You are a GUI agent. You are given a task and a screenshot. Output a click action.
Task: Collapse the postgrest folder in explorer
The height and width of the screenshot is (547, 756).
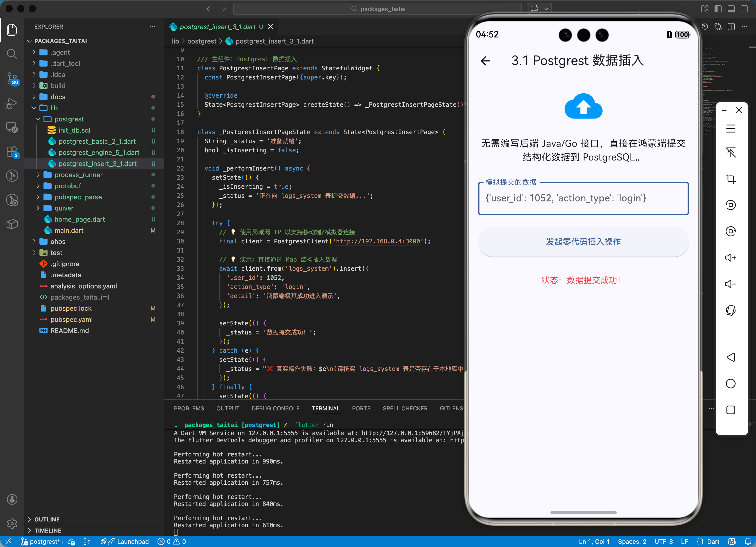[69, 119]
